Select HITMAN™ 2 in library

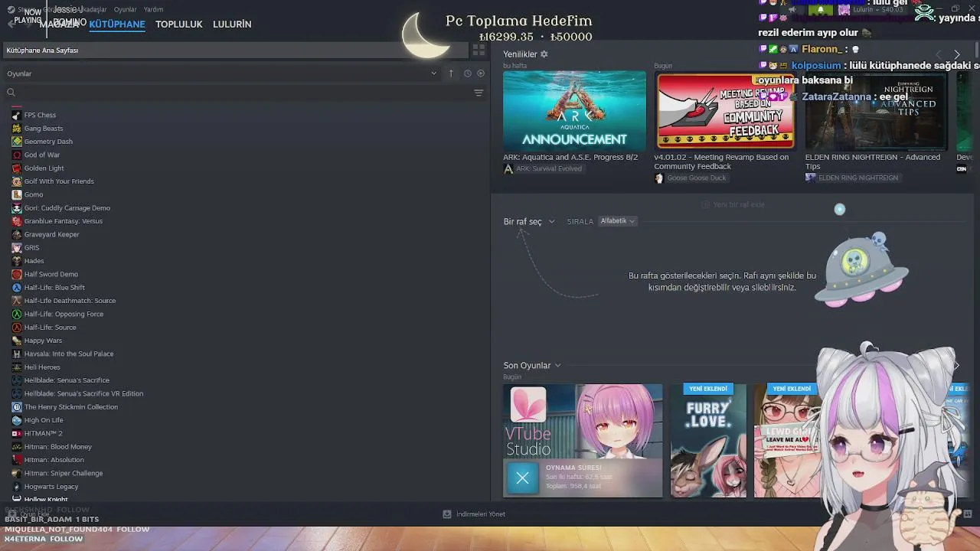tap(43, 433)
